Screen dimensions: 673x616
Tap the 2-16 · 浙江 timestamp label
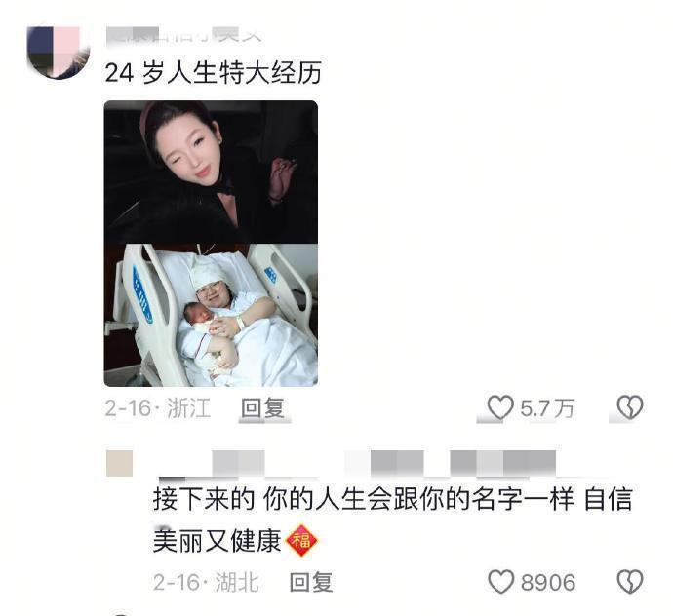[x=157, y=408]
